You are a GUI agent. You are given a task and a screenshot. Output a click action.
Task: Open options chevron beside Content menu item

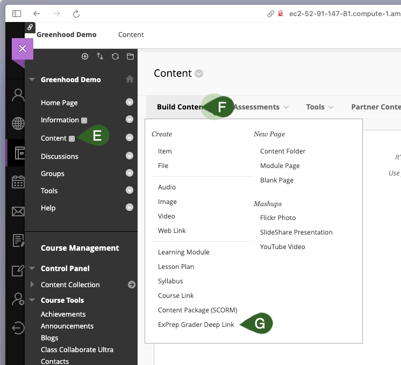click(x=130, y=138)
